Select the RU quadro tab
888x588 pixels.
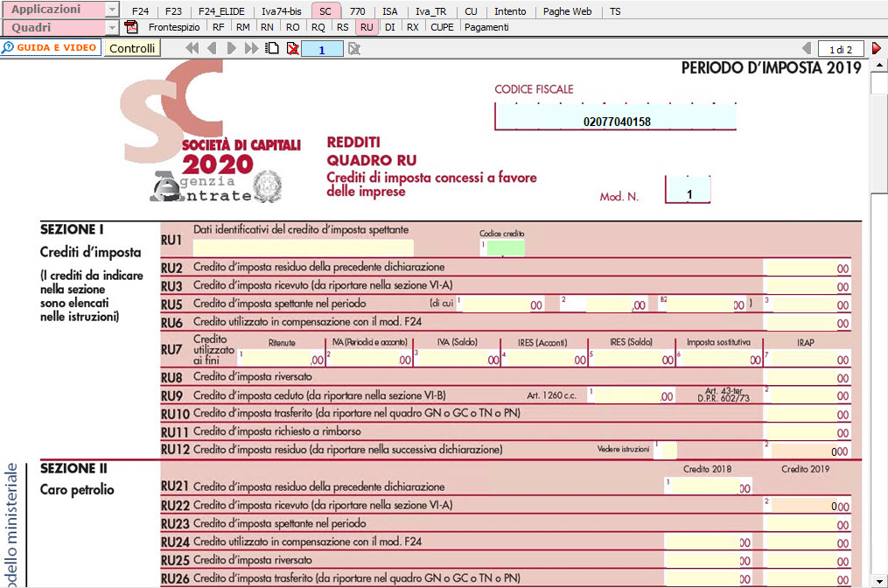tap(367, 27)
